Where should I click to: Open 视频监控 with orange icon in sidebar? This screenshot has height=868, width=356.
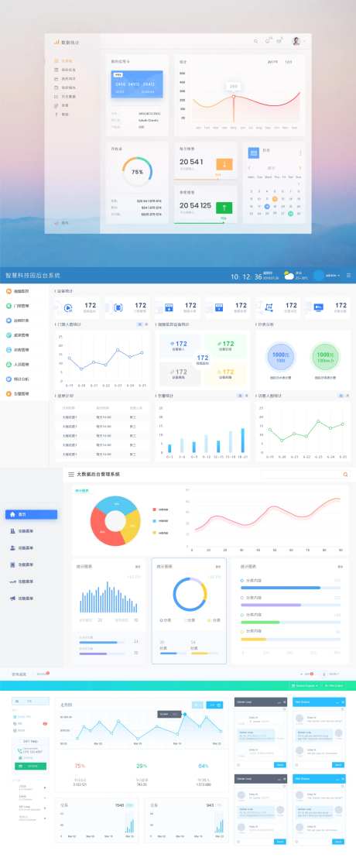16,290
